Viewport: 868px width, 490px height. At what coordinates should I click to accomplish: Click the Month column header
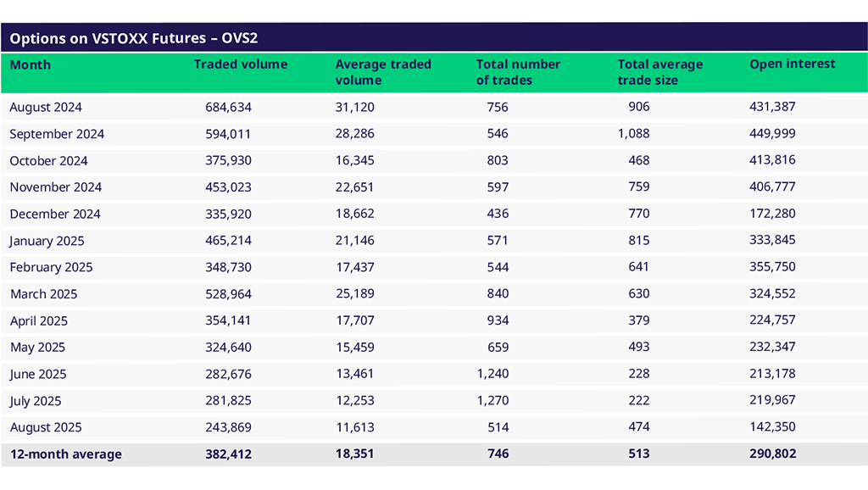tap(31, 64)
